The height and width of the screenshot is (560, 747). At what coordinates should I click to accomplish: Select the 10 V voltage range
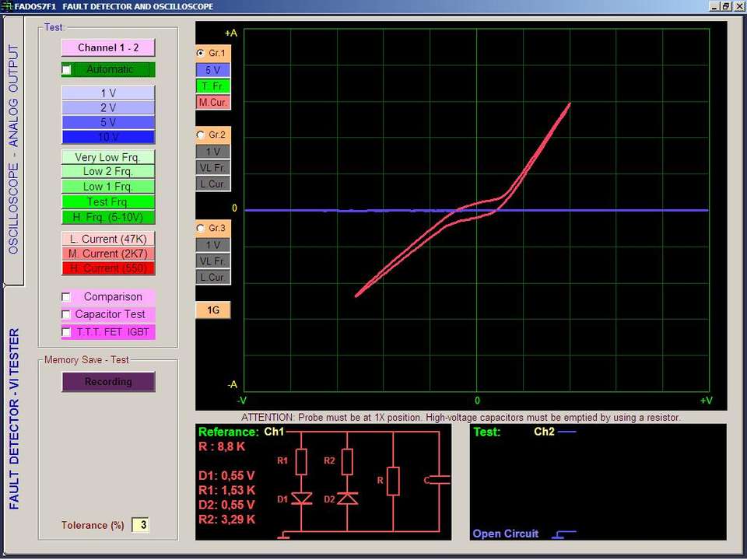(x=108, y=138)
